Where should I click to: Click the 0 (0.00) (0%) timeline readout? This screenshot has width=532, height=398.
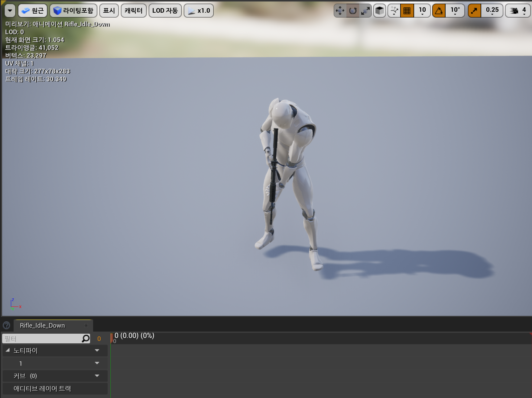point(134,335)
